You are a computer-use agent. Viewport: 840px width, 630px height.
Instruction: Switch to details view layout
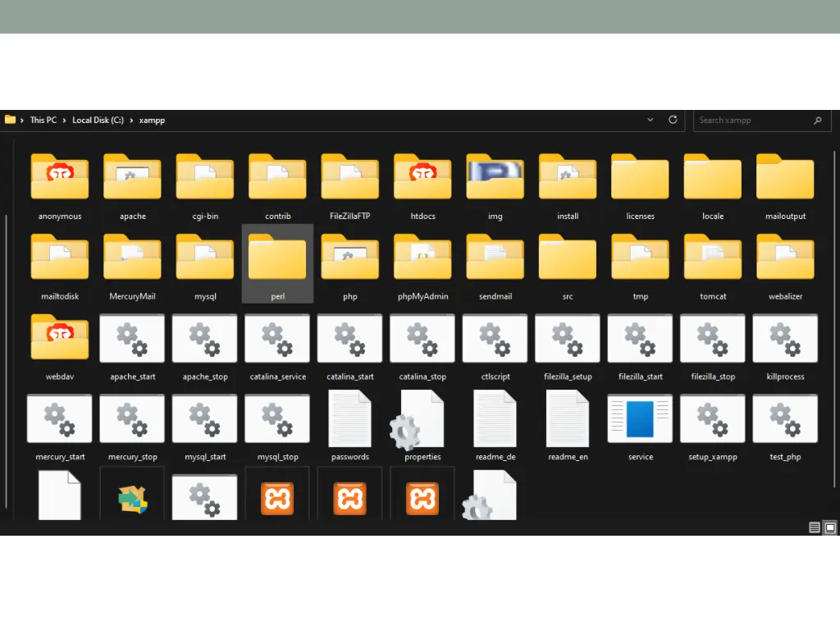(x=815, y=527)
